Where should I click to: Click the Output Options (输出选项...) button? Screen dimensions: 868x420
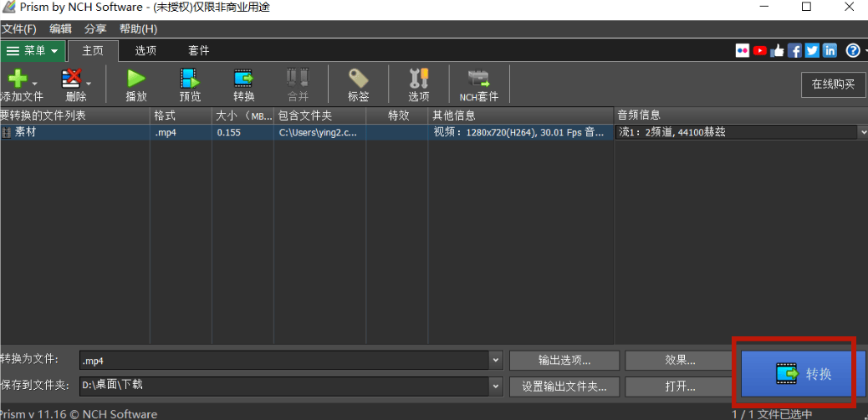coord(564,361)
